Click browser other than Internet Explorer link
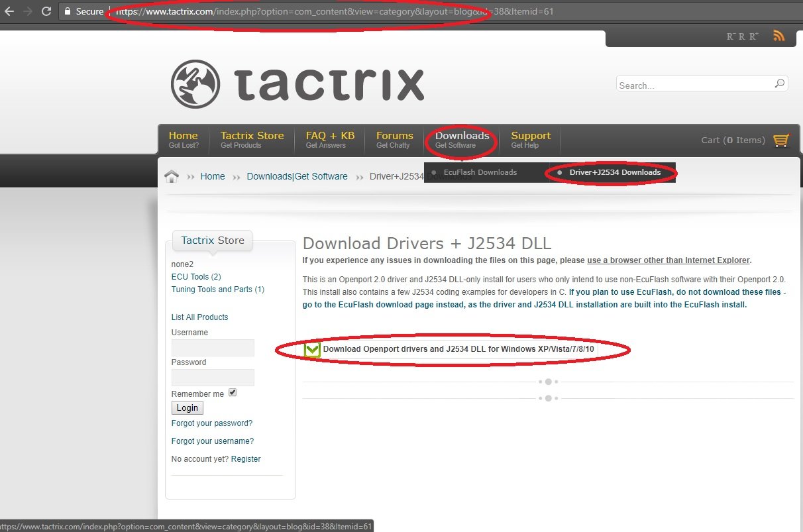Image resolution: width=803 pixels, height=532 pixels. tap(669, 260)
